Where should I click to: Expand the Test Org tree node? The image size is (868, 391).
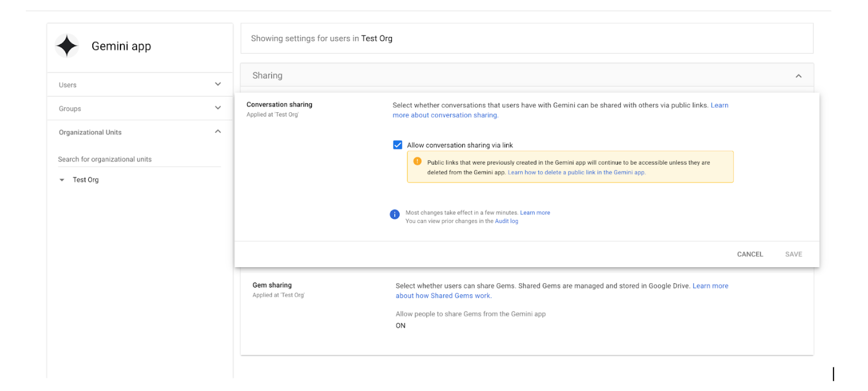pos(62,179)
